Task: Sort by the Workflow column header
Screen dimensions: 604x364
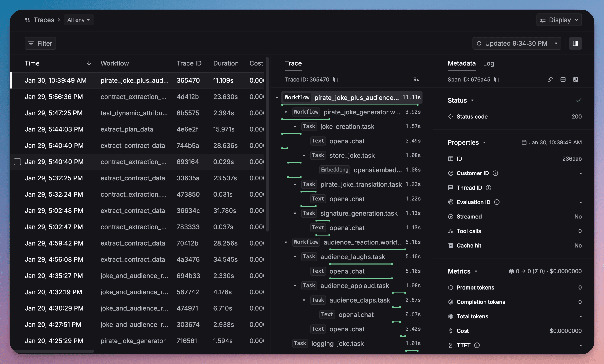Action: (115, 63)
